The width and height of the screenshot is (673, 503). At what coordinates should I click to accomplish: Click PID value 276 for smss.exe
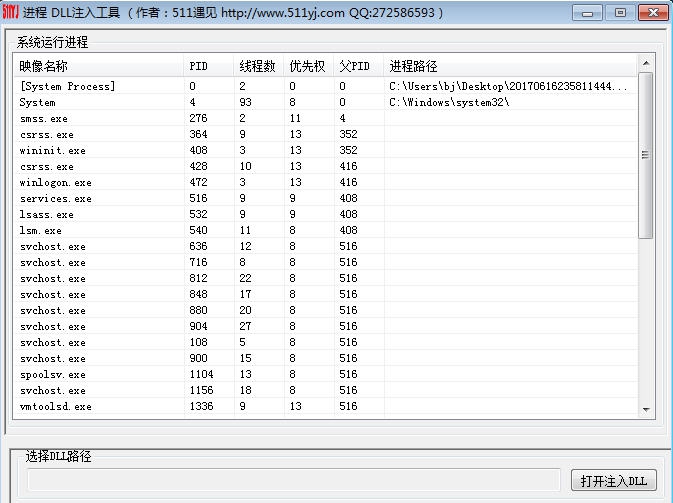[x=198, y=118]
